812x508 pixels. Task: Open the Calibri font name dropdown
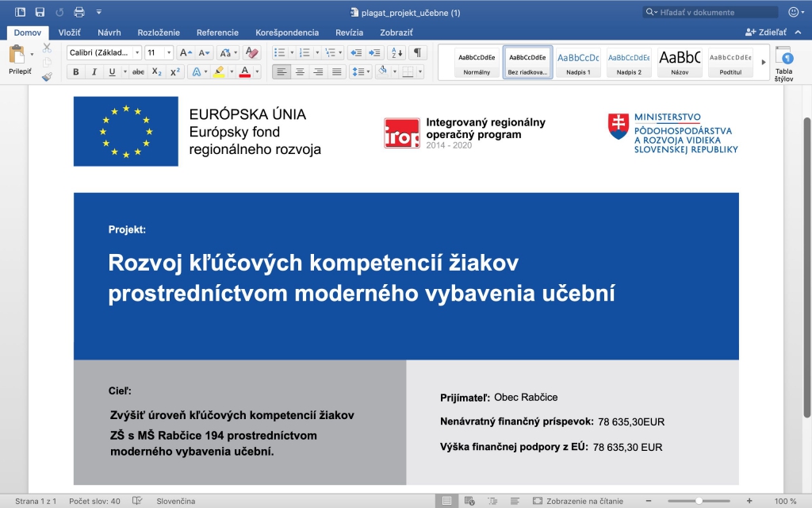(137, 53)
